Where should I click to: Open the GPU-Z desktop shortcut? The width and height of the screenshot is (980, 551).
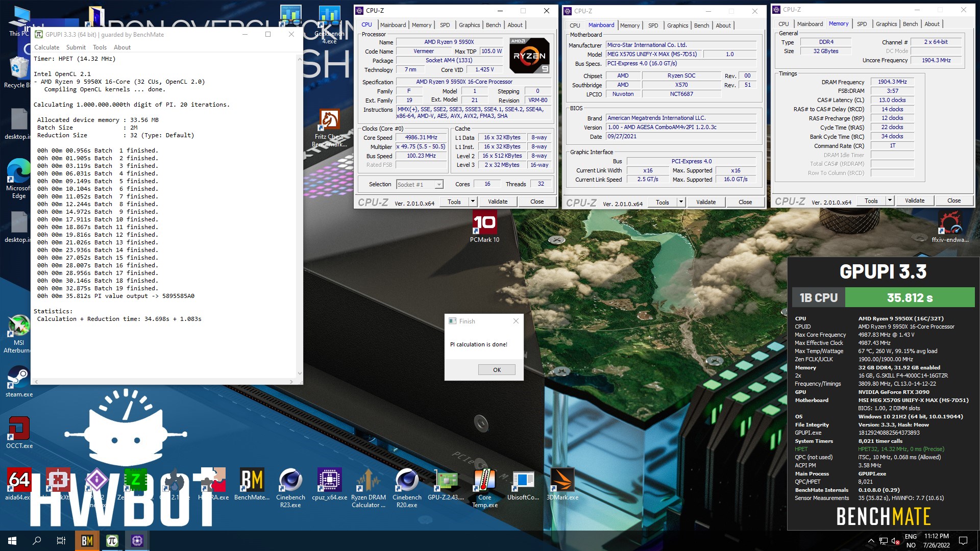click(446, 484)
